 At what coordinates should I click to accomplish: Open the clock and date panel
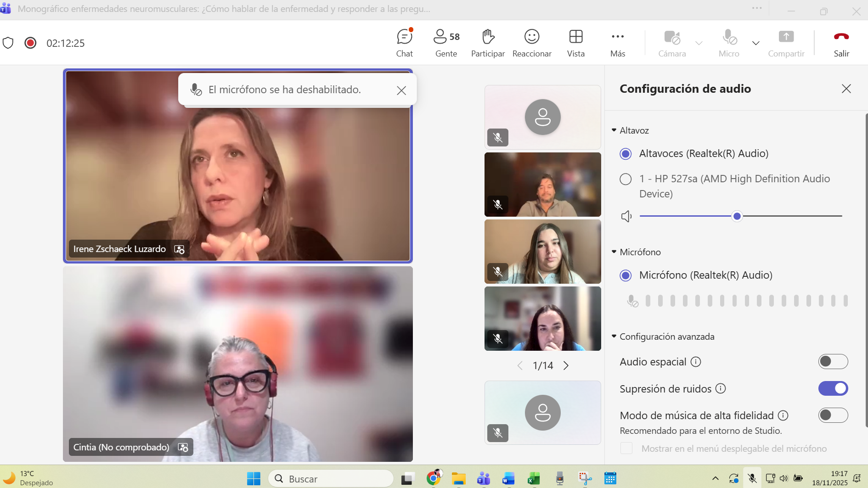tap(830, 478)
